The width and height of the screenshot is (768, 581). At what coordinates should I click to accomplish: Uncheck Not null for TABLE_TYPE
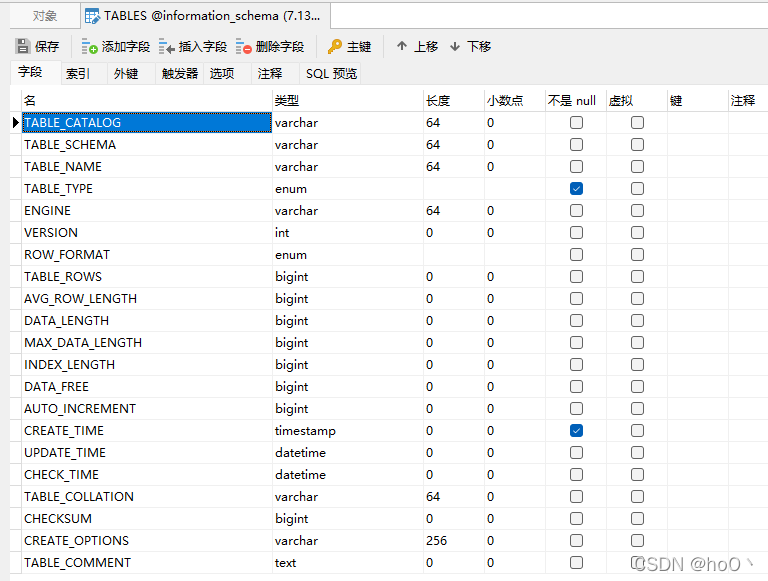(x=576, y=189)
